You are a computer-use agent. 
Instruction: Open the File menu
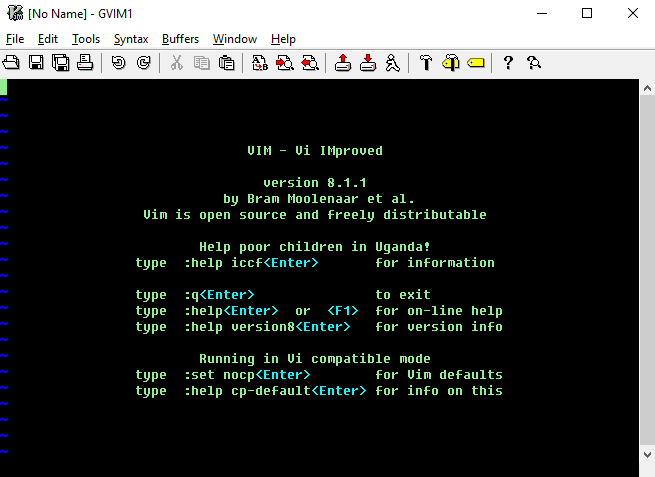pos(15,39)
